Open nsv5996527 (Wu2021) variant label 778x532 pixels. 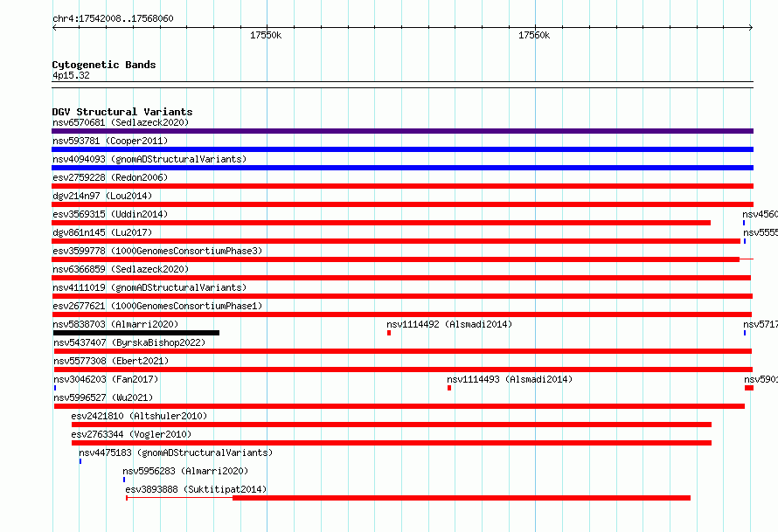coord(103,397)
